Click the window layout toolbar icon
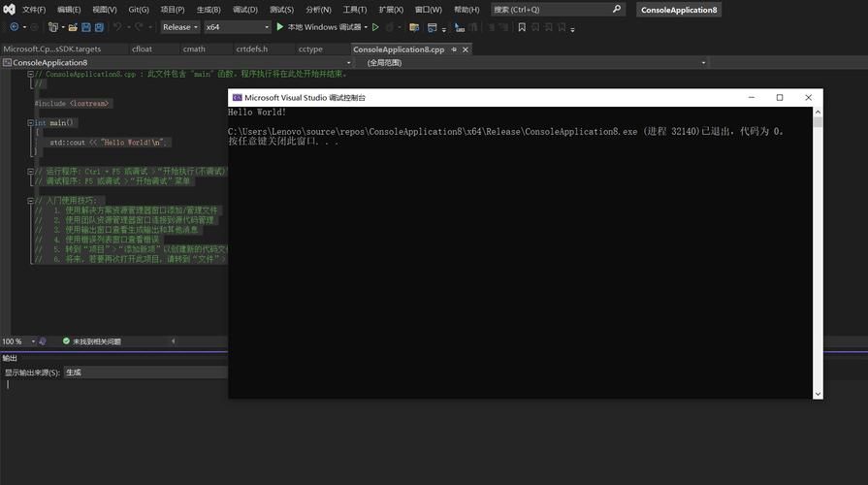This screenshot has width=868, height=485. tap(433, 27)
